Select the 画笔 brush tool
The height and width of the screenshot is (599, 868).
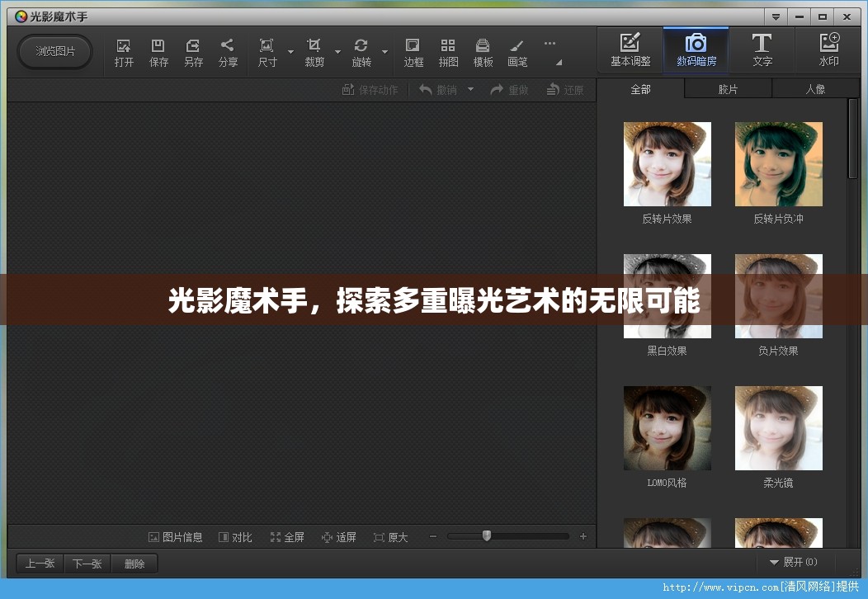[517, 53]
